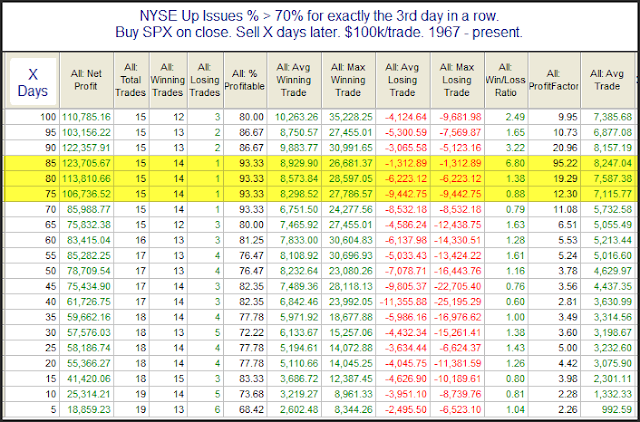The width and height of the screenshot is (640, 422).
Task: Select net profit value 103,156.22
Action: (86, 133)
